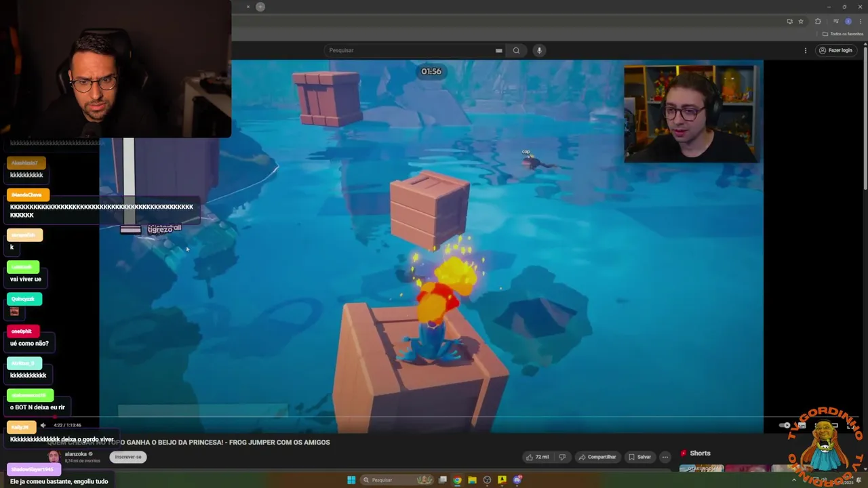This screenshot has width=868, height=488.
Task: Click the Salvar save button
Action: tap(639, 457)
